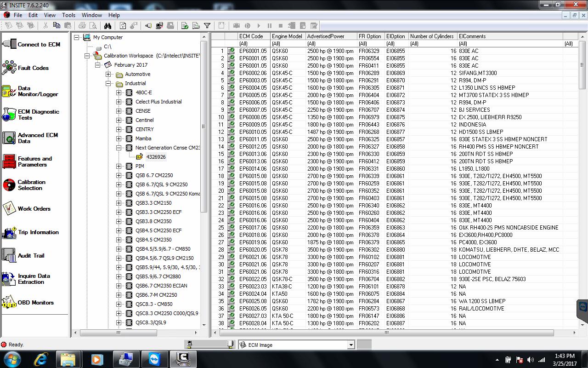This screenshot has width=588, height=368.
Task: Collapse Next Generation Cense node
Action: 119,148
